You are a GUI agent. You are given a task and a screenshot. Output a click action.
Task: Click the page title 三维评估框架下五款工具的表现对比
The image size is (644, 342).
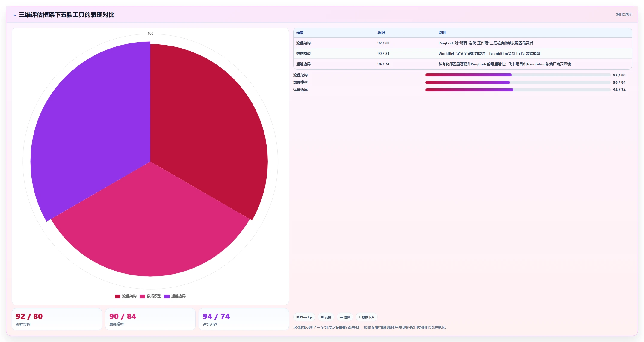pos(66,15)
